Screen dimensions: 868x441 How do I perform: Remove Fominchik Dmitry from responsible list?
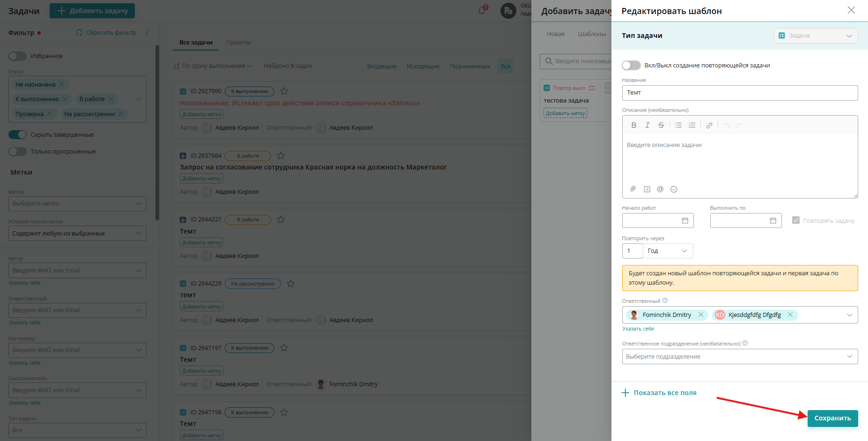coord(701,315)
